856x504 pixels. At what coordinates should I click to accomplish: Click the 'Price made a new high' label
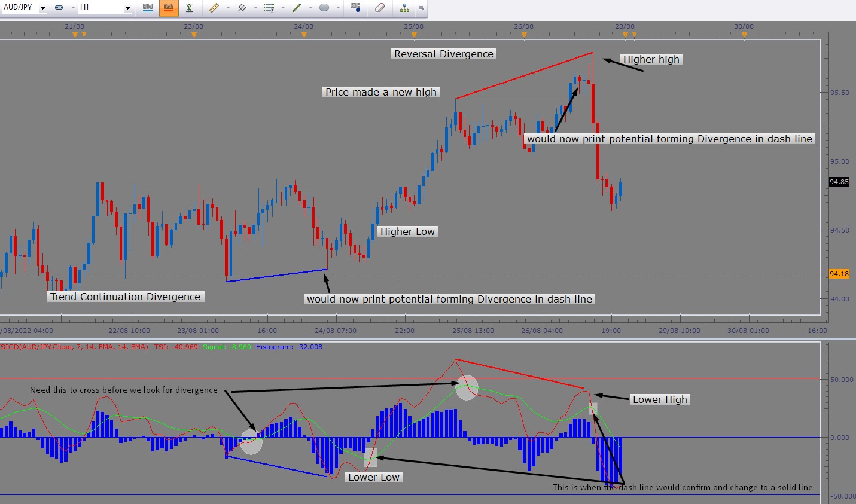pyautogui.click(x=381, y=92)
